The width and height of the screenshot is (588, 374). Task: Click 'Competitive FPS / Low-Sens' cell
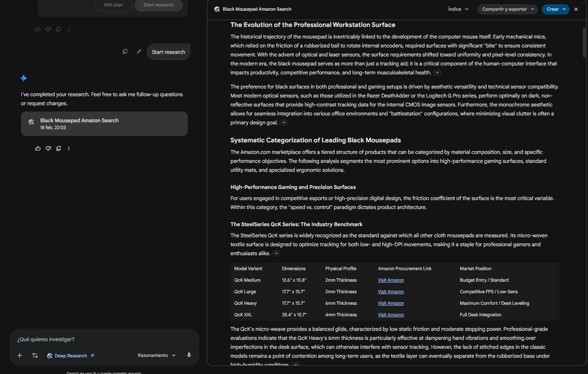click(x=489, y=292)
